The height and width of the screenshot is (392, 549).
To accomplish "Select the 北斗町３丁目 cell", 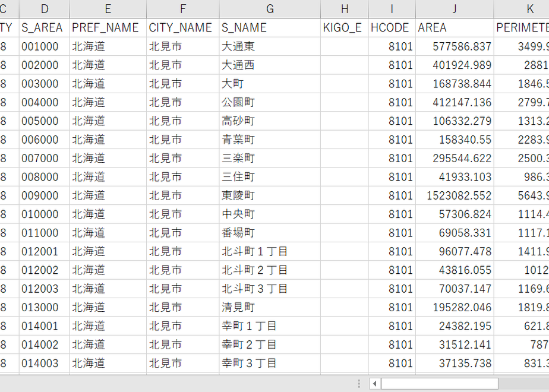I will pos(270,289).
